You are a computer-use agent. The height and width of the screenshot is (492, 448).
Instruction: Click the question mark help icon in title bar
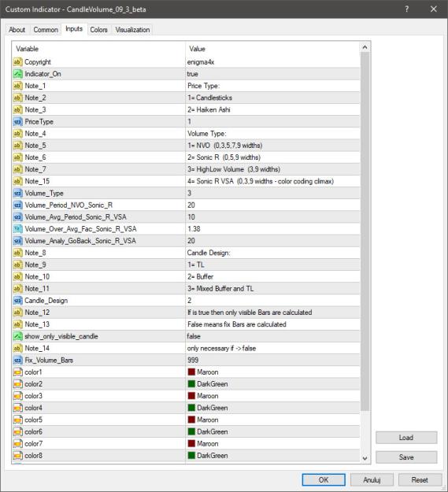(x=407, y=9)
